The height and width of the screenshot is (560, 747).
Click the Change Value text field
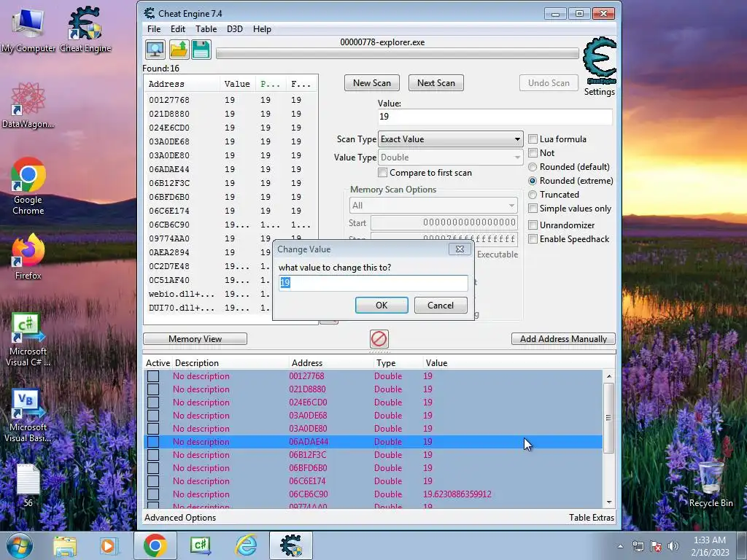(373, 283)
